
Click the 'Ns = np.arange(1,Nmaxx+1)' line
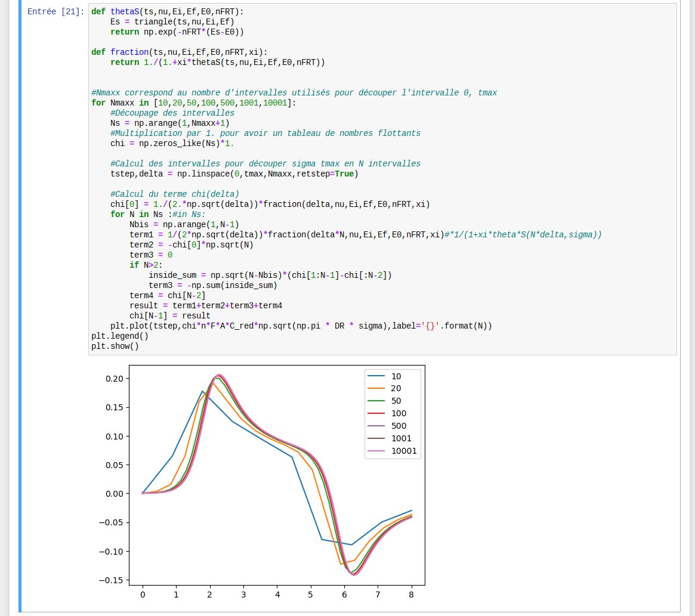tap(170, 123)
